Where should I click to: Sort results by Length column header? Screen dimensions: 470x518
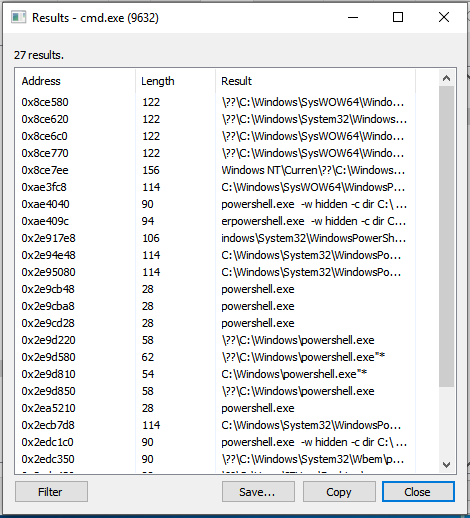176,81
